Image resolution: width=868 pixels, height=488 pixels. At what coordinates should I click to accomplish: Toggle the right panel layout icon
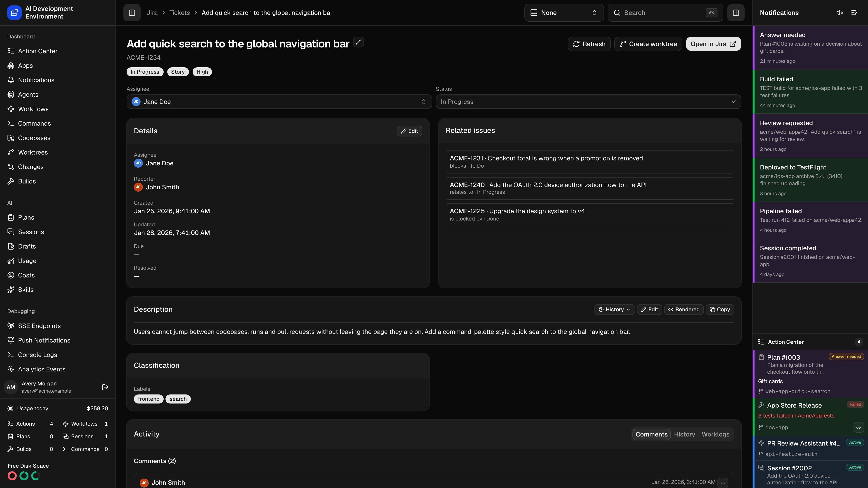pyautogui.click(x=736, y=13)
